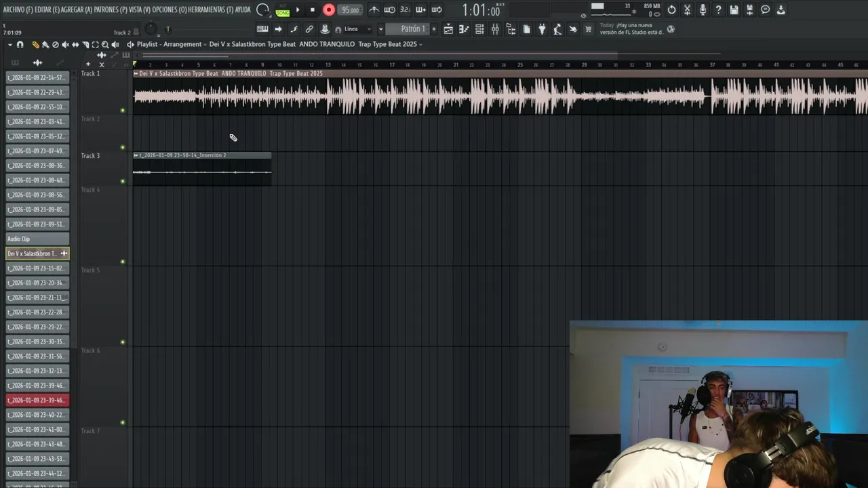The image size is (868, 488).
Task: Open the Mixer view icon
Action: click(495, 29)
